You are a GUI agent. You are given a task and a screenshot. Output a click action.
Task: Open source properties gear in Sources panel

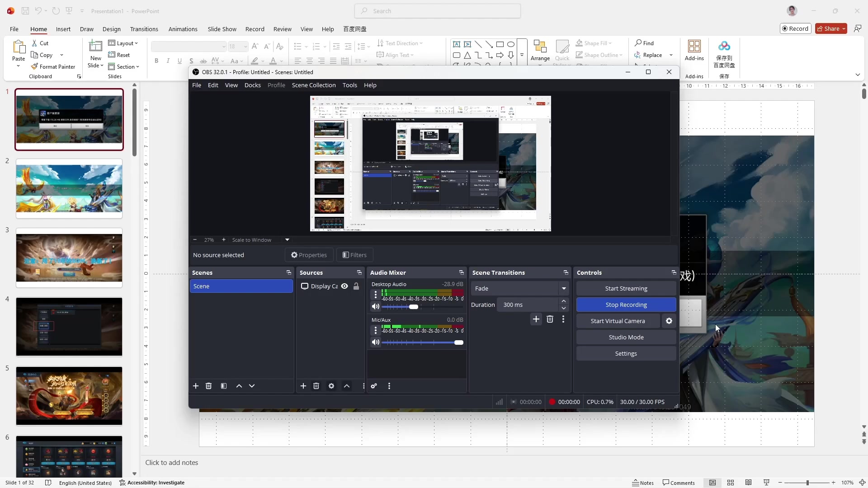[331, 386]
